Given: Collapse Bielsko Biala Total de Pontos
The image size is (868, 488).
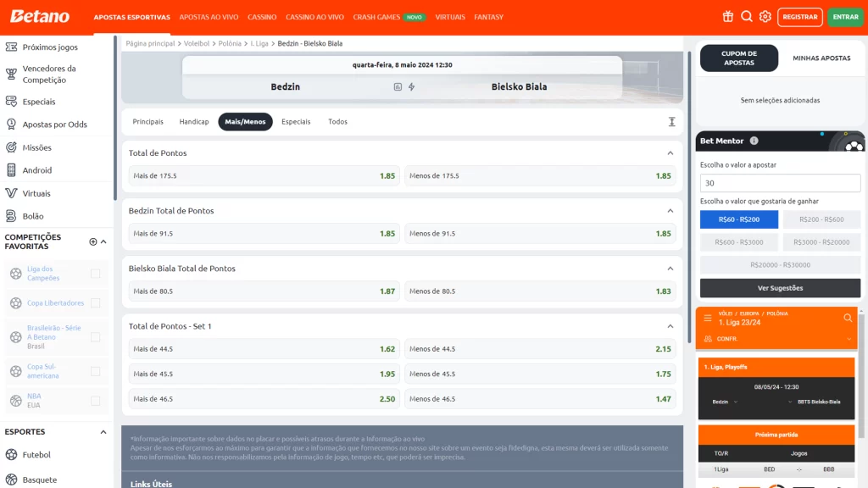Looking at the screenshot, I should click(670, 269).
